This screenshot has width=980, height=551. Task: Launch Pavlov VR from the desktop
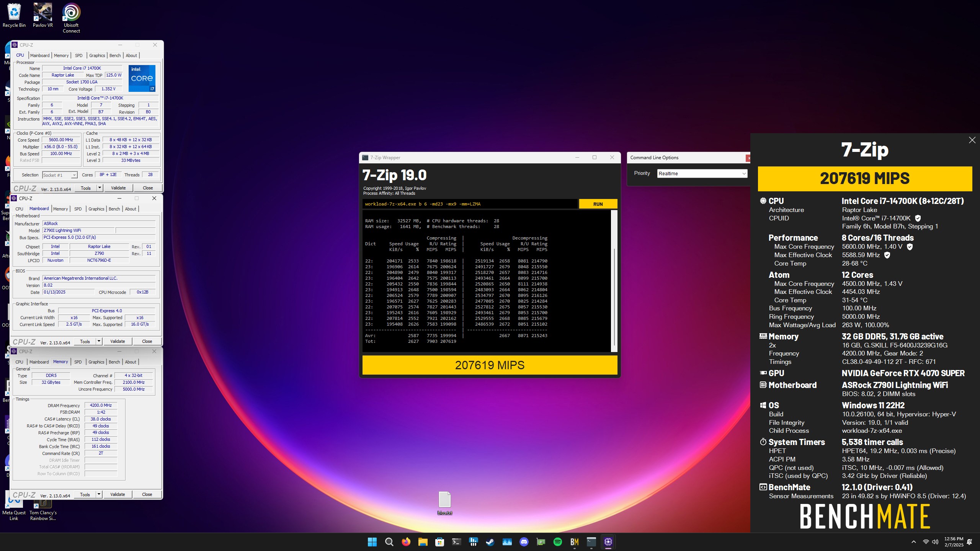tap(42, 15)
